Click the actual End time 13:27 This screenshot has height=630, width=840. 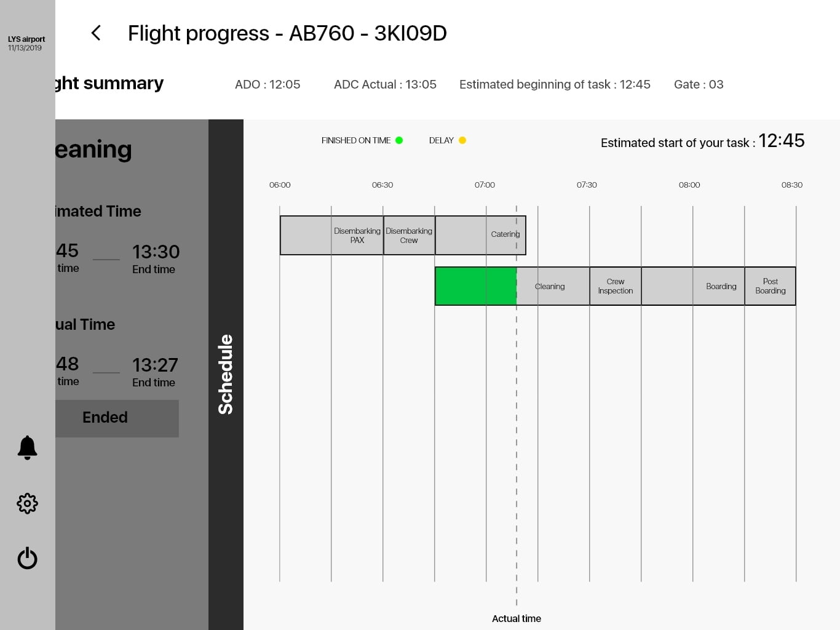(155, 365)
